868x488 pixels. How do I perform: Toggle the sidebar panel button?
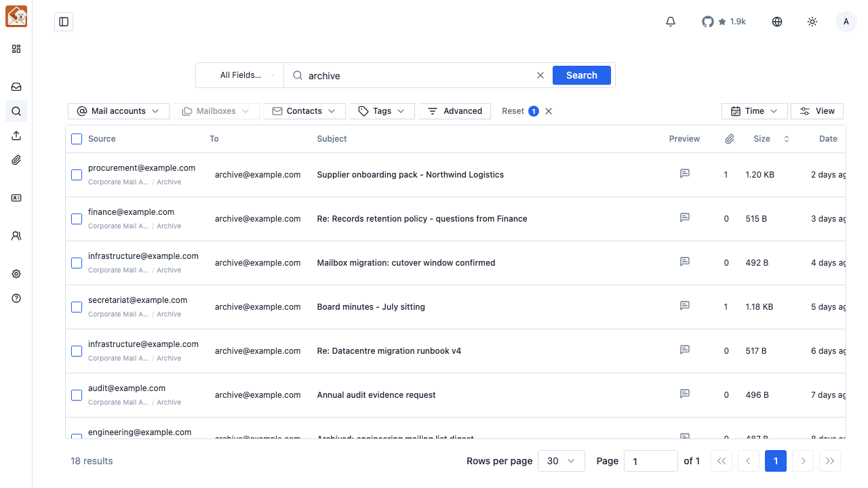click(x=64, y=22)
